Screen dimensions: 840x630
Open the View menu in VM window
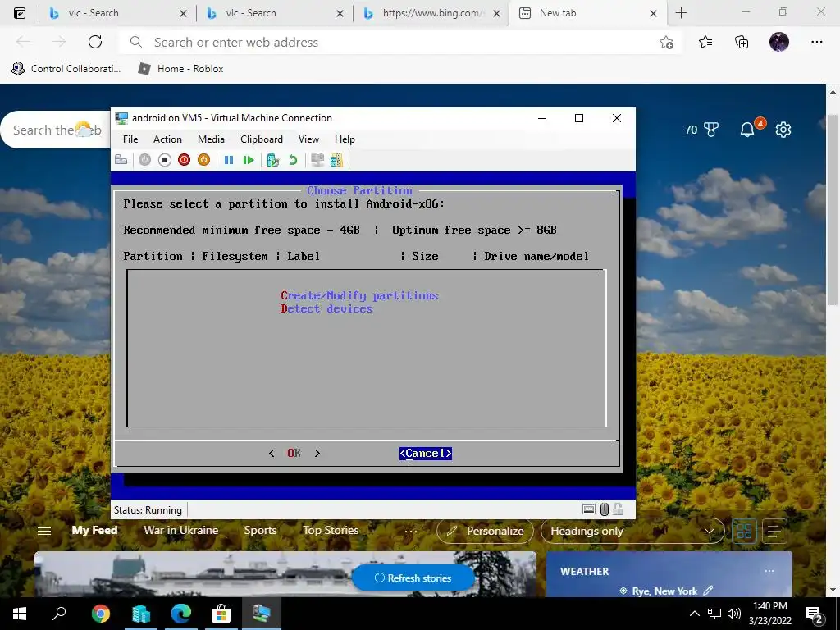click(308, 139)
